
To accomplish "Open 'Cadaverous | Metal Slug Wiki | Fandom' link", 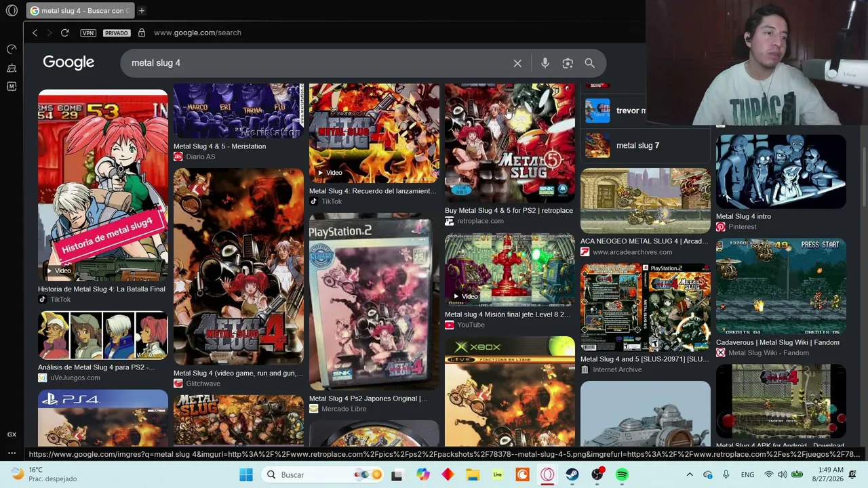I will tap(778, 343).
